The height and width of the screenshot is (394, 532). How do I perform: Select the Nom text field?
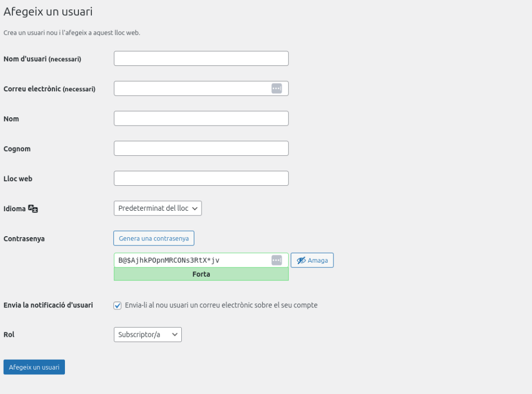pos(201,118)
